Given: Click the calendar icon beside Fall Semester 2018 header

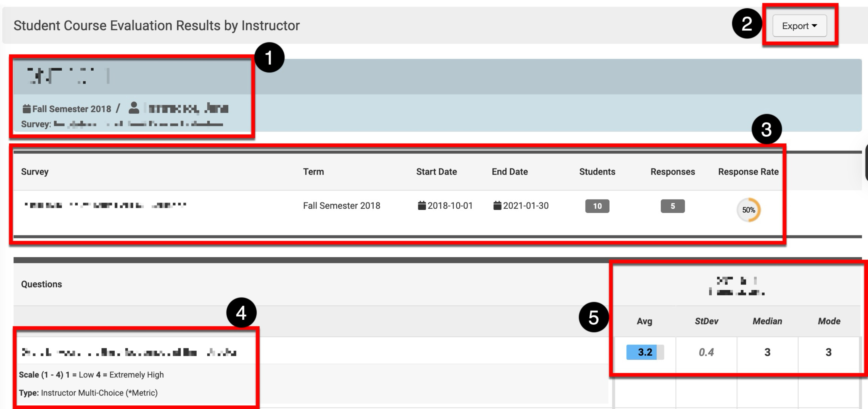Looking at the screenshot, I should click(x=26, y=109).
